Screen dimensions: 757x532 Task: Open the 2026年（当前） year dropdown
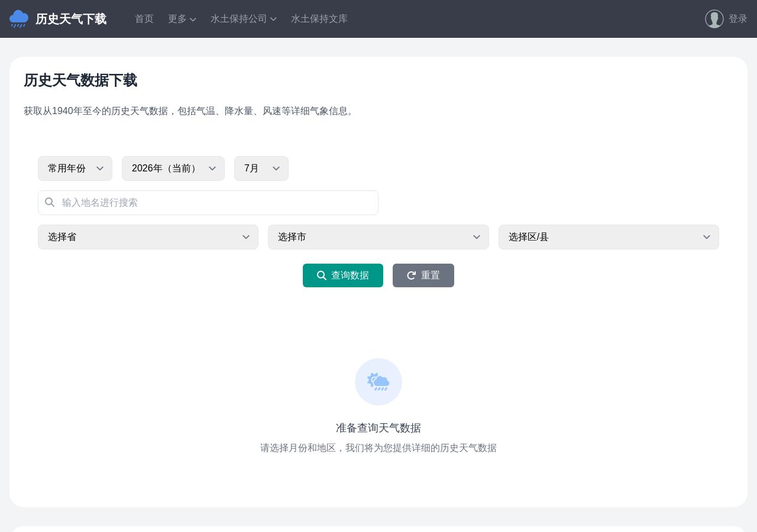point(173,168)
